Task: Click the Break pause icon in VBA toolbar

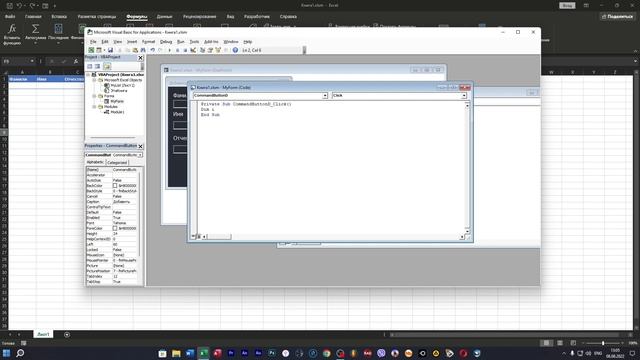Action: point(178,50)
